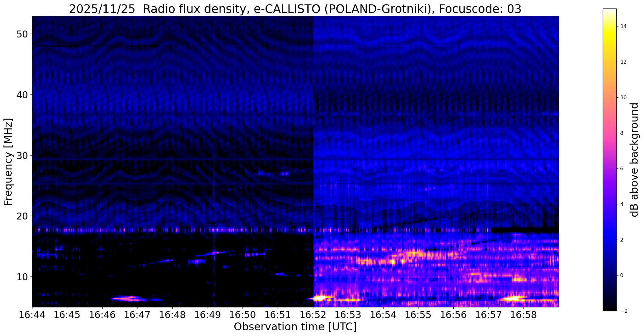The image size is (644, 336).
Task: Select the 16:52 time tick label
Action: (313, 315)
